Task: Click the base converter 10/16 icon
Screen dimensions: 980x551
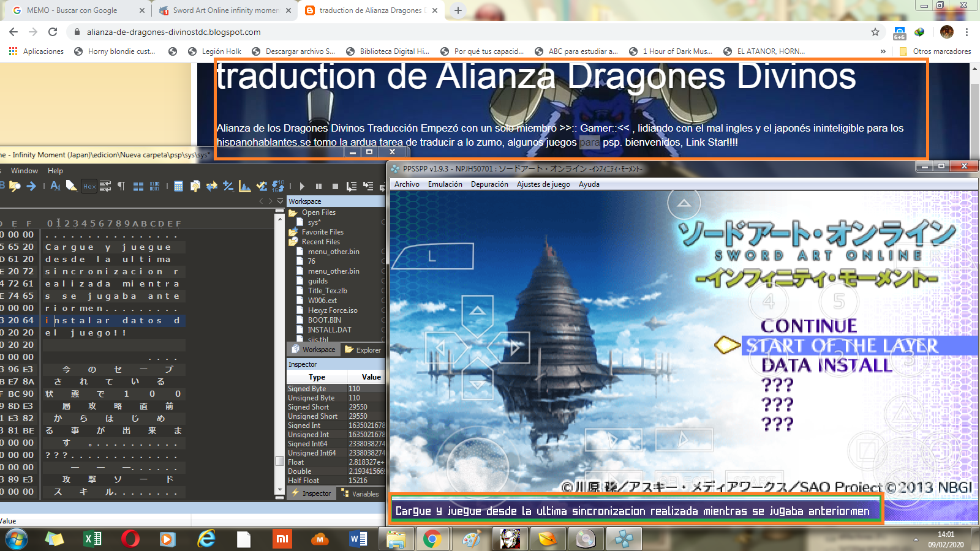Action: point(278,186)
